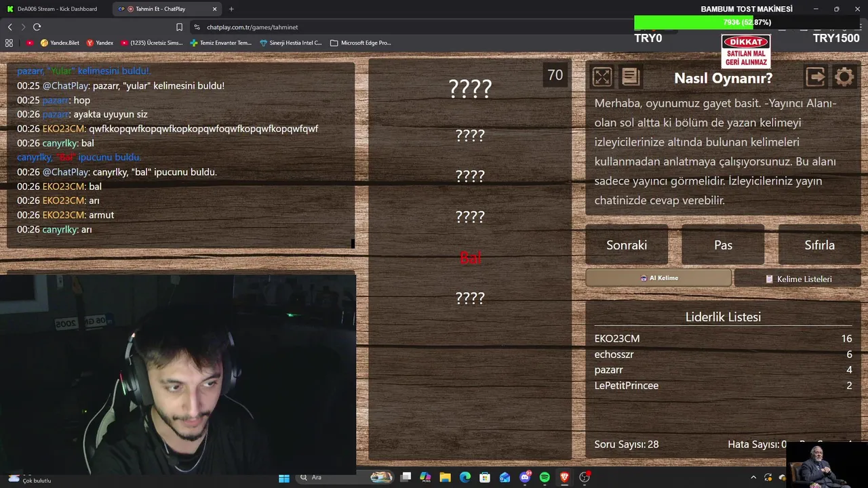Click the chat panel scrollbar handle
This screenshot has height=488, width=868.
353,243
